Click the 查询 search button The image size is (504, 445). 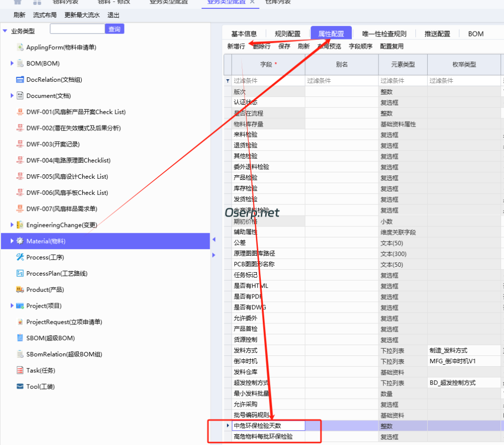(115, 29)
